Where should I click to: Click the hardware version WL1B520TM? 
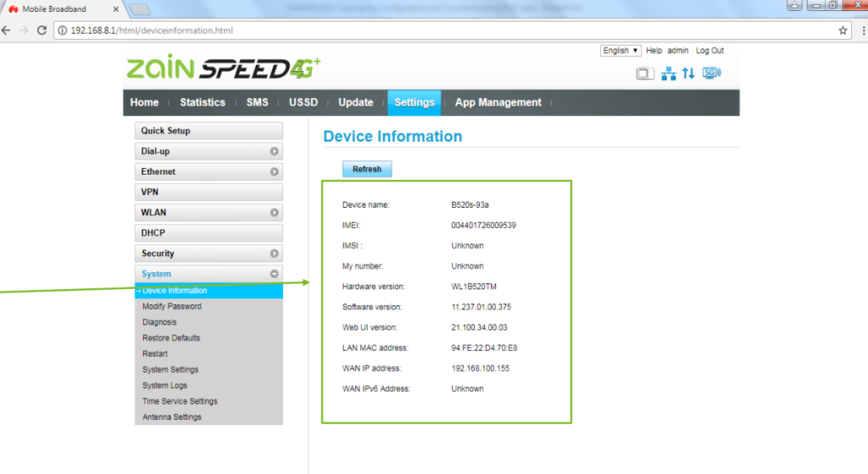pyautogui.click(x=474, y=287)
